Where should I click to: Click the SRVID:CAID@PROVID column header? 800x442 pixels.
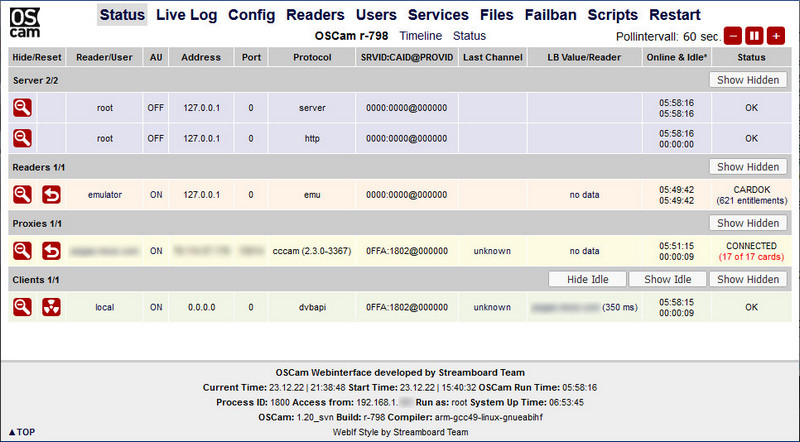pyautogui.click(x=407, y=57)
